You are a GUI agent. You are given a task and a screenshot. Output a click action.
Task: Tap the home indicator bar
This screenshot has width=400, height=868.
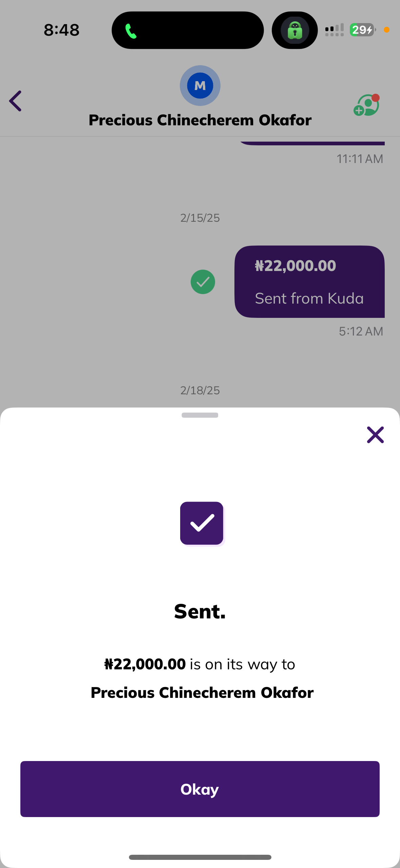[200, 857]
